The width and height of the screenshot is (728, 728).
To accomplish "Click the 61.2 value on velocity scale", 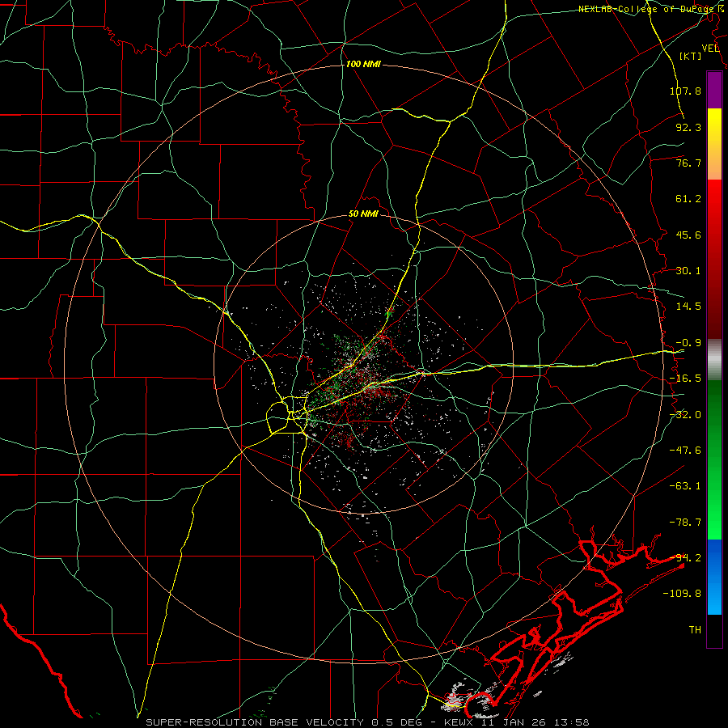I will point(688,199).
